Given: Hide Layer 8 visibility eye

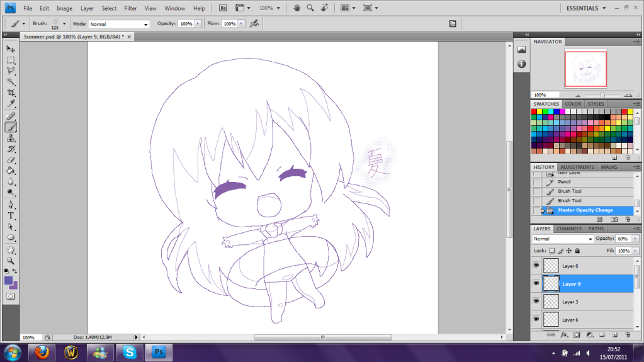Looking at the screenshot, I should [536, 266].
